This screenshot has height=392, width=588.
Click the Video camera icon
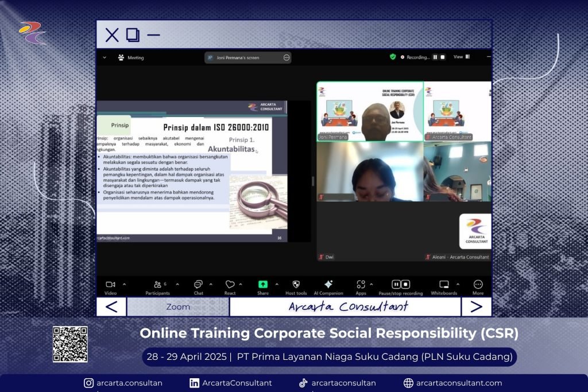click(110, 285)
